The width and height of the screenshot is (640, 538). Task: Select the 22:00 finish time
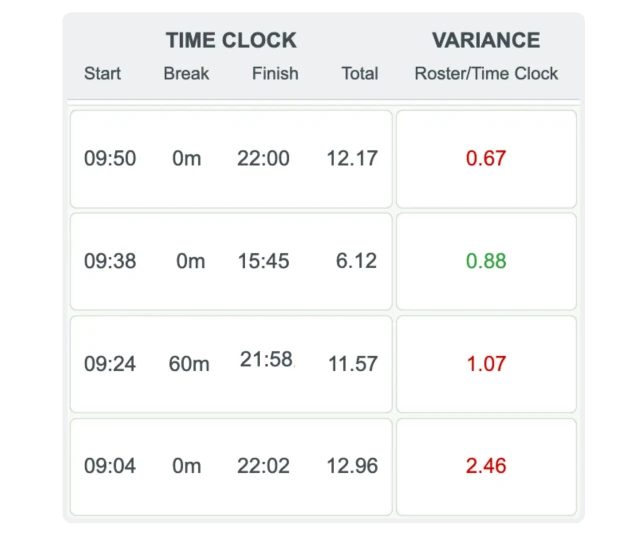click(x=263, y=159)
